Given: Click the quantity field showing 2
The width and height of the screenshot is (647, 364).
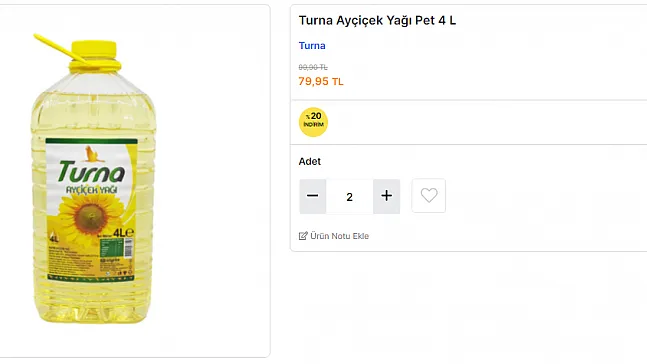Looking at the screenshot, I should 349,196.
